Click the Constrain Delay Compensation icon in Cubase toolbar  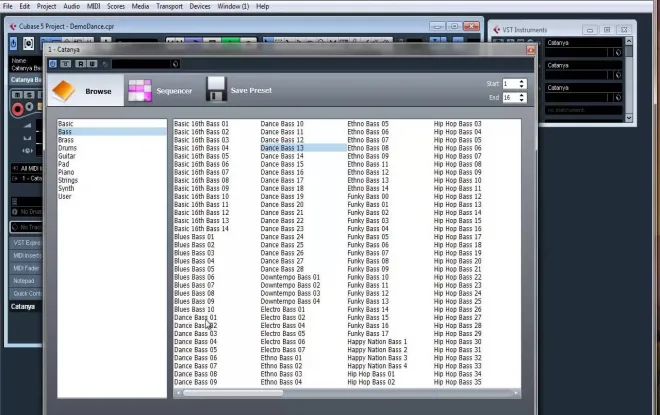28,43
